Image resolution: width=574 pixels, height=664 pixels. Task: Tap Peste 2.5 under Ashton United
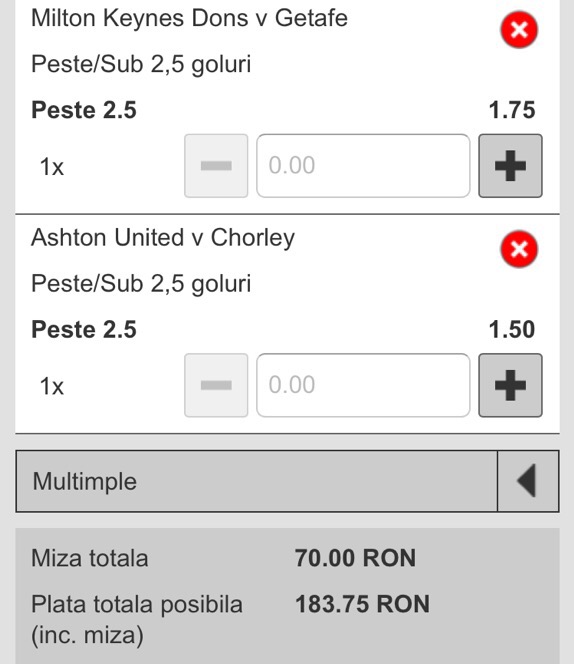(x=84, y=329)
